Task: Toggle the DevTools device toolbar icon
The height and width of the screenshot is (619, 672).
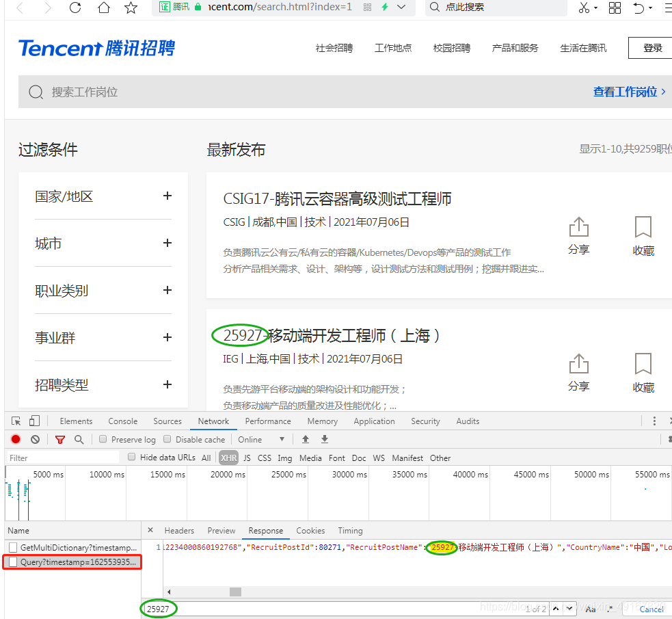Action: coord(34,421)
